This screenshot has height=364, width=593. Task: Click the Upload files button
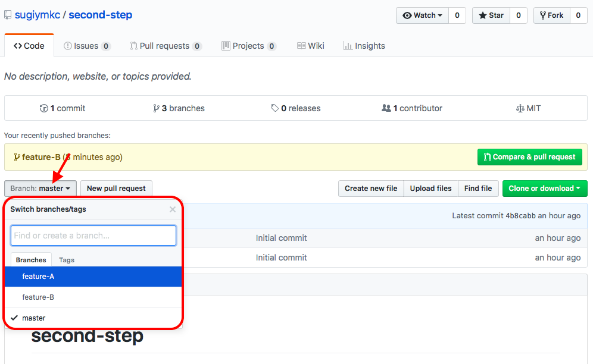pyautogui.click(x=430, y=189)
